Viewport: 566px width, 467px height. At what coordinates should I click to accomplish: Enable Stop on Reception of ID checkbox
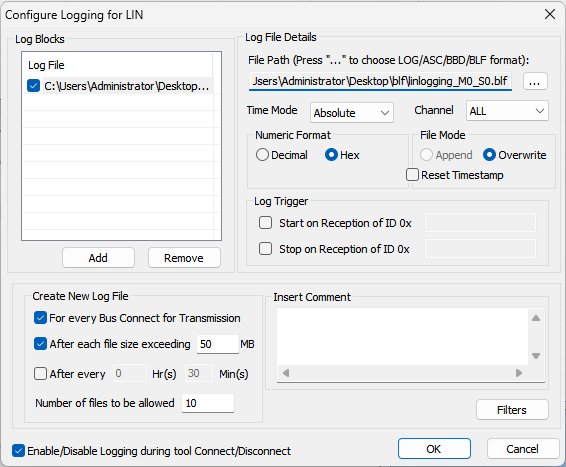coord(265,249)
